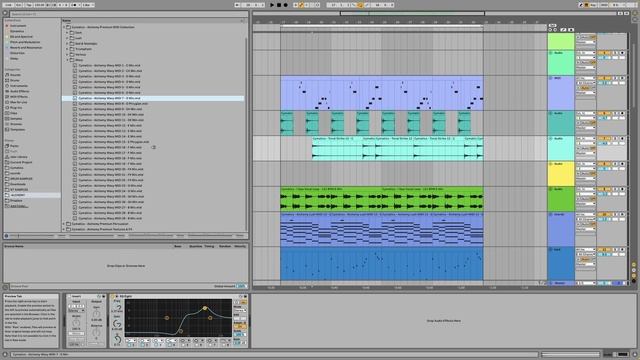The width and height of the screenshot is (640, 360).
Task: Select Packs under Places
Action: click(14, 146)
